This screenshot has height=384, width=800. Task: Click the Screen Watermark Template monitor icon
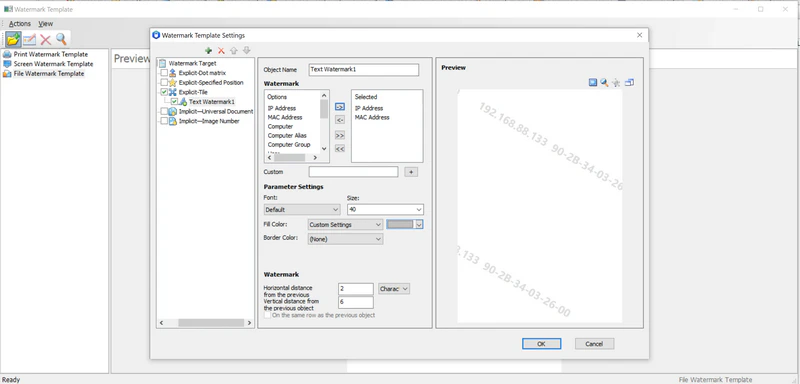pos(7,64)
